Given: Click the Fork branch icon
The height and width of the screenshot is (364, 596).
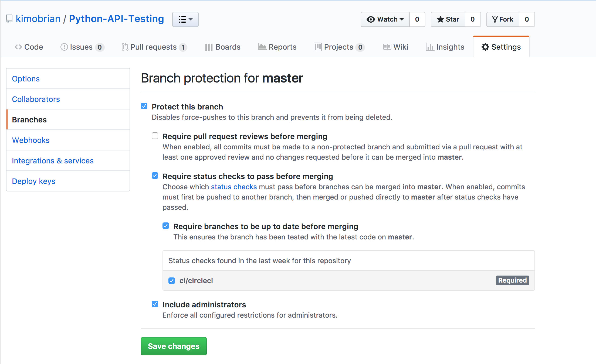Looking at the screenshot, I should 496,19.
